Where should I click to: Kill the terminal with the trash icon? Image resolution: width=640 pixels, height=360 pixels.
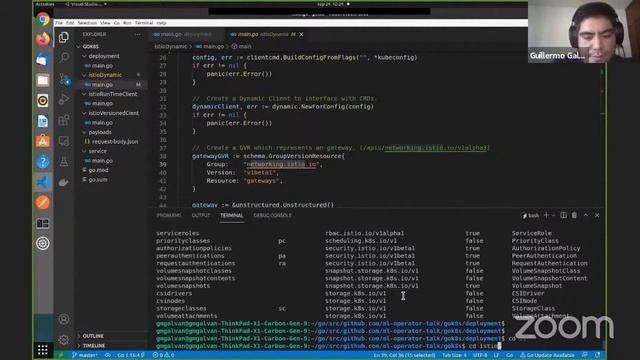pyautogui.click(x=574, y=215)
